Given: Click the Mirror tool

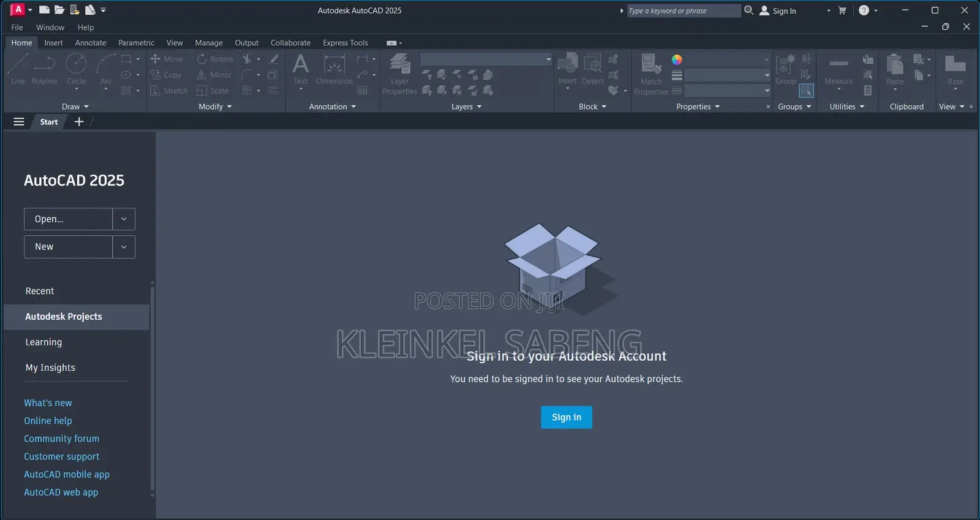Looking at the screenshot, I should [x=214, y=75].
